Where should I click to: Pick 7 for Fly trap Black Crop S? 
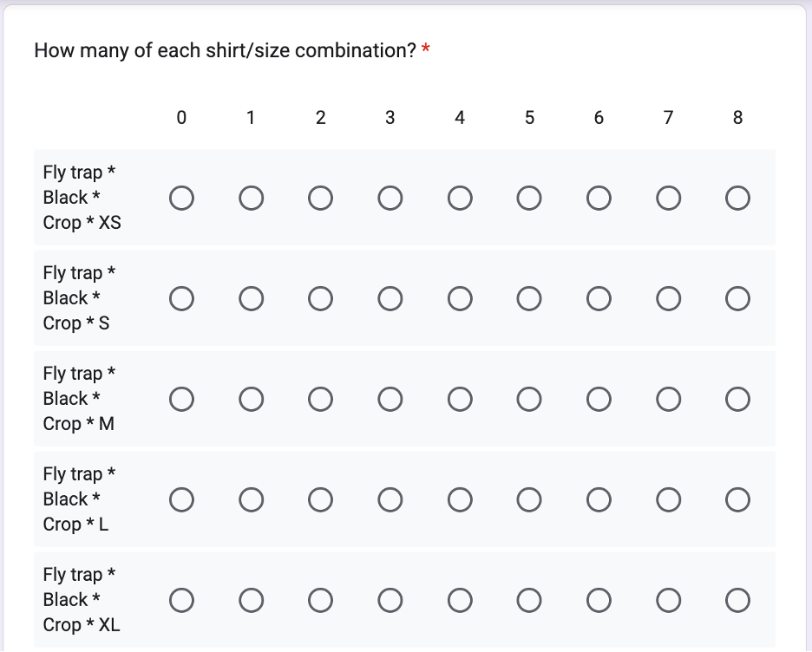pos(668,299)
